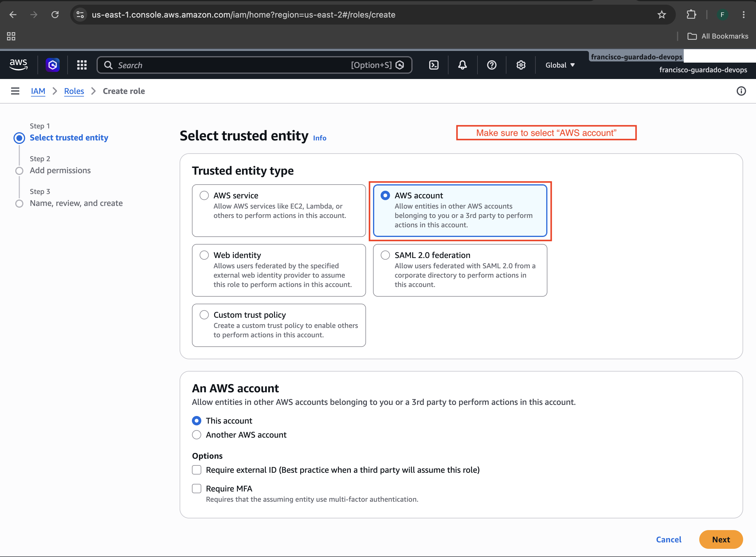The image size is (756, 557).
Task: Click the An AWS account section heading
Action: click(235, 388)
